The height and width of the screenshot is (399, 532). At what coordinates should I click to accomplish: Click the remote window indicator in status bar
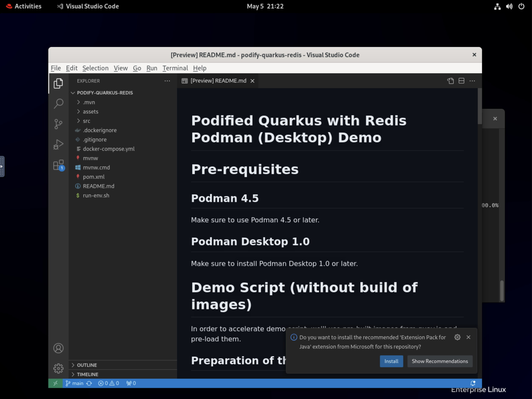tap(55, 383)
